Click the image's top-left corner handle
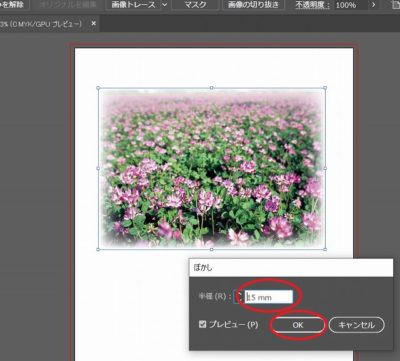The width and height of the screenshot is (400, 361). click(98, 88)
